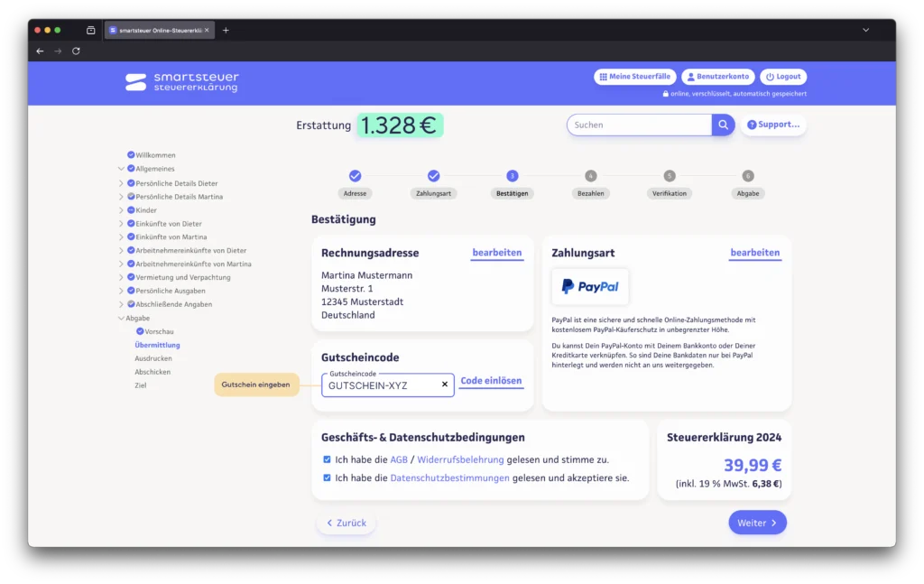Screen dimensions: 924x584
Task: Edit billing address via bearbeiten link
Action: click(496, 253)
